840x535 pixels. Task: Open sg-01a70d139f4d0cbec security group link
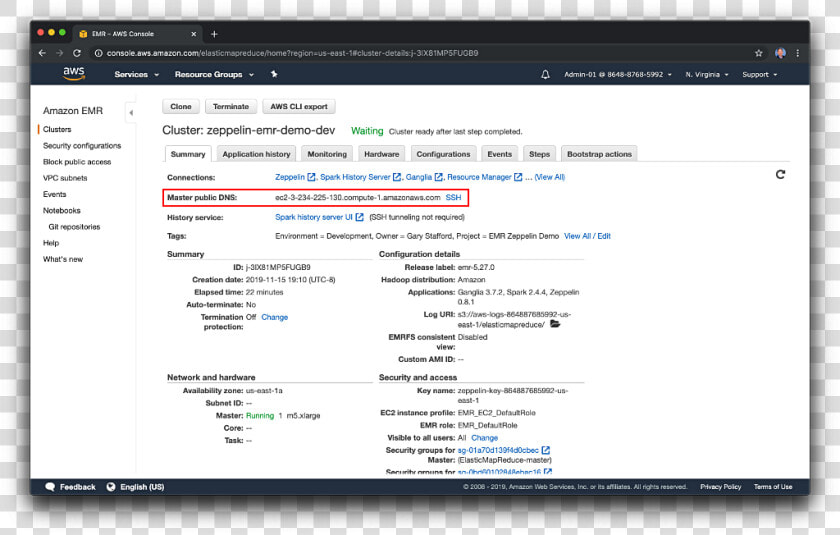[x=498, y=450]
